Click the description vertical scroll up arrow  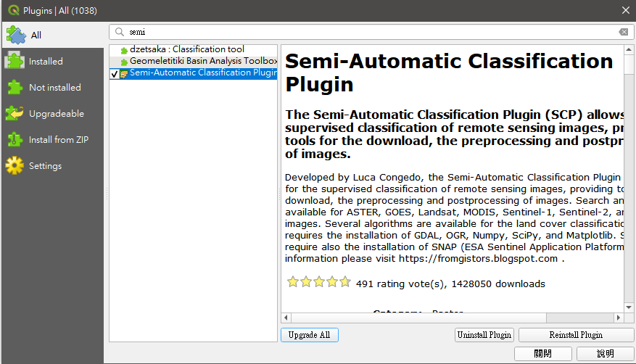click(x=629, y=50)
